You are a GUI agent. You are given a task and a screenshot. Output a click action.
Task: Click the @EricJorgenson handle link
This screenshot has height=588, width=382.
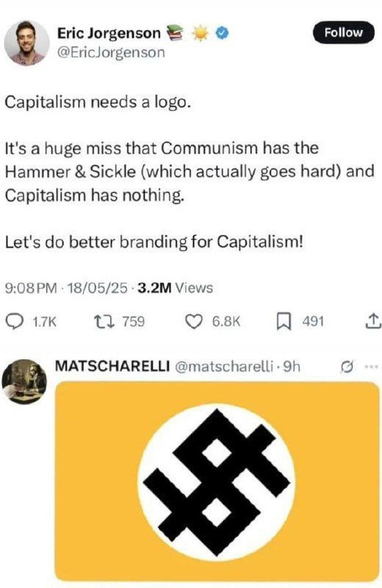point(111,52)
